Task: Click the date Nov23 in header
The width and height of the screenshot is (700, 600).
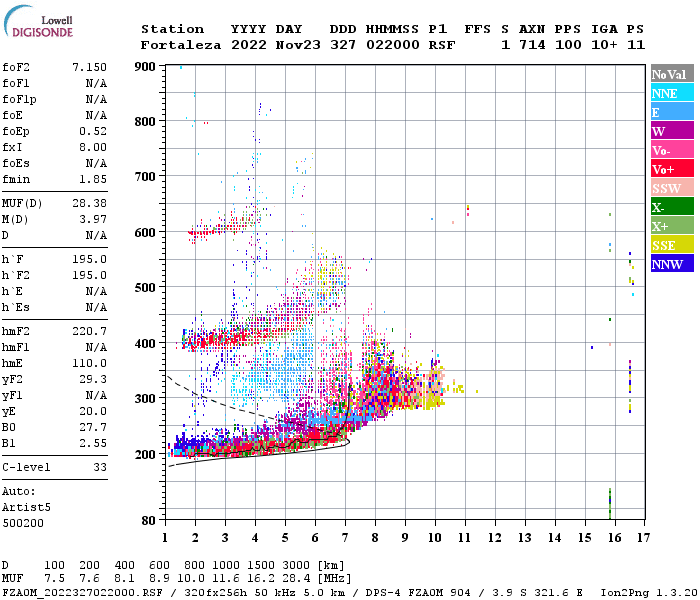Action: coord(298,45)
